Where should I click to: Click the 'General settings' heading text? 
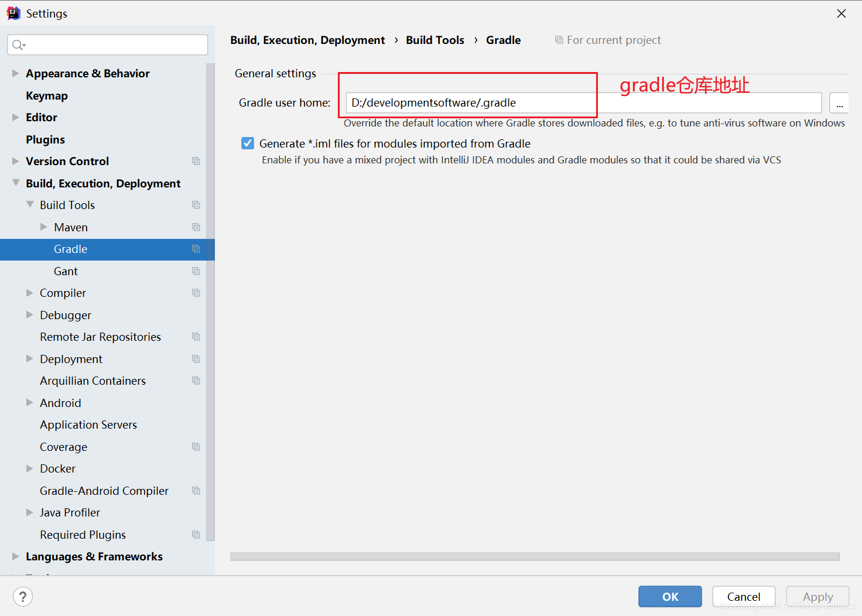(x=275, y=73)
